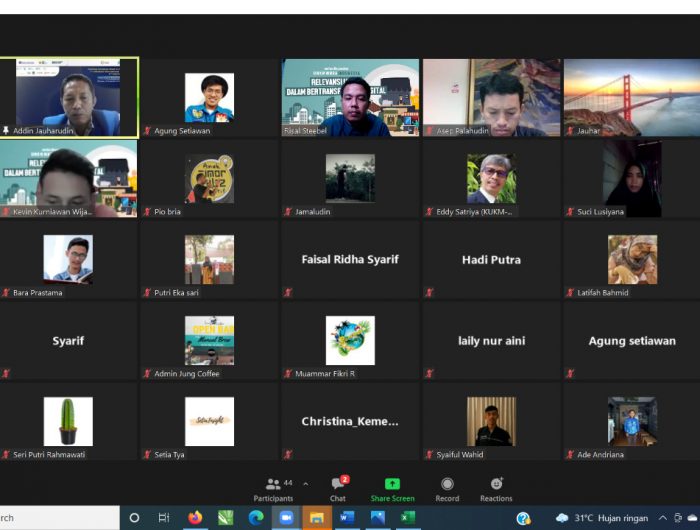This screenshot has width=700, height=530.
Task: Open the Reactions menu
Action: pos(496,488)
